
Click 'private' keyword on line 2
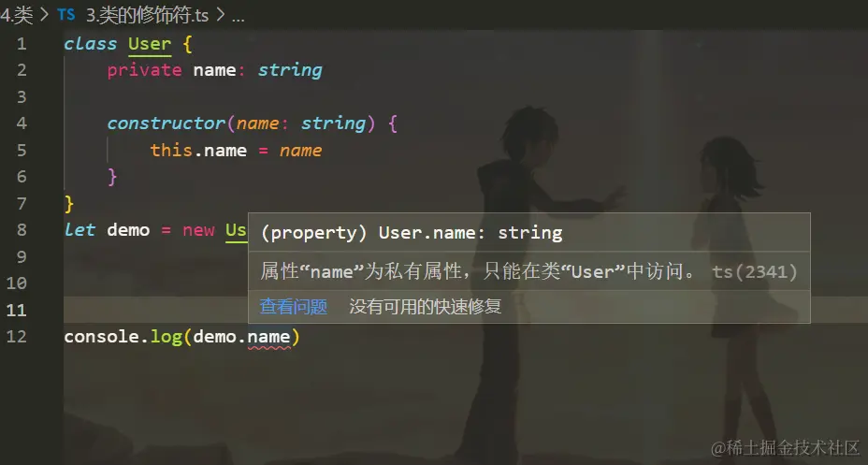pos(144,70)
